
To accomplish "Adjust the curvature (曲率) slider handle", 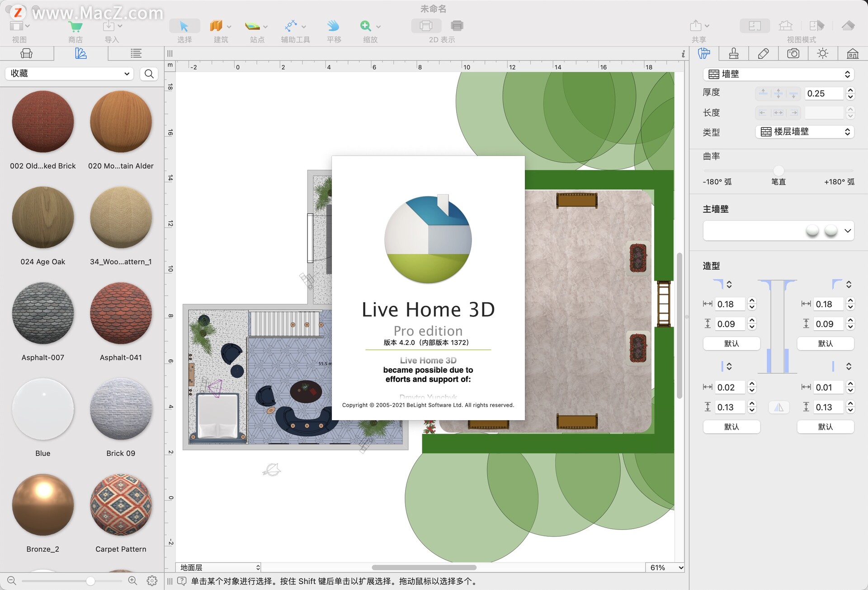I will (778, 170).
